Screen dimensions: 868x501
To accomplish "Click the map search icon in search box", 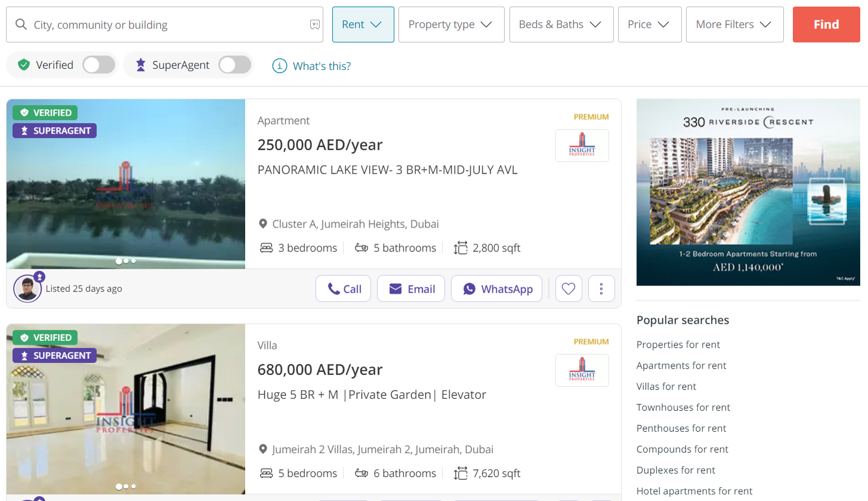I will (315, 24).
